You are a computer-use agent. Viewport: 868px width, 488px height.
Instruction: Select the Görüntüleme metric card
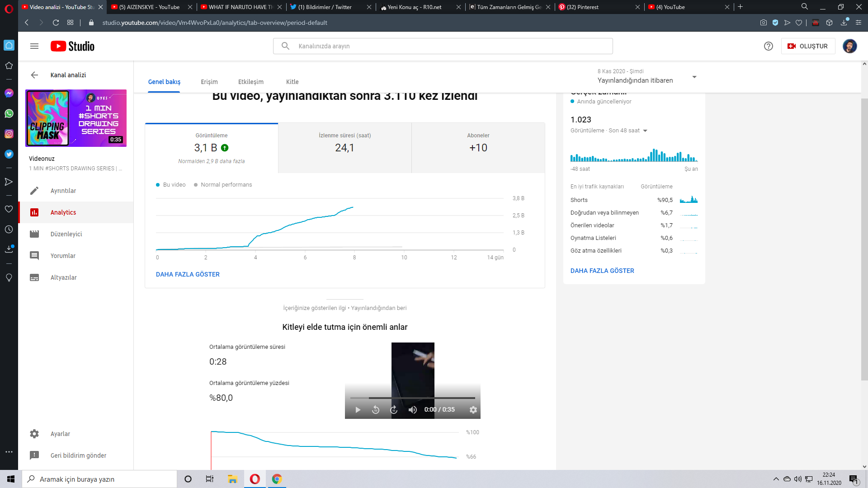(x=212, y=148)
